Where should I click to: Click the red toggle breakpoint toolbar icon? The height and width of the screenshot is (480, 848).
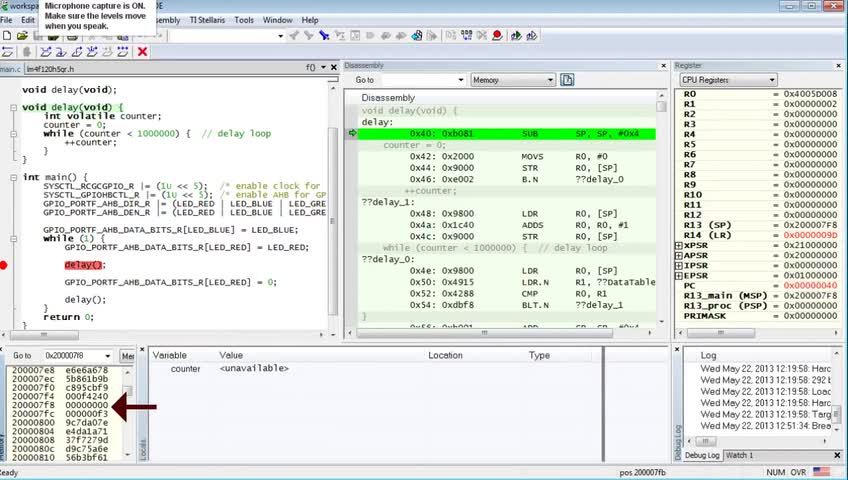496,35
